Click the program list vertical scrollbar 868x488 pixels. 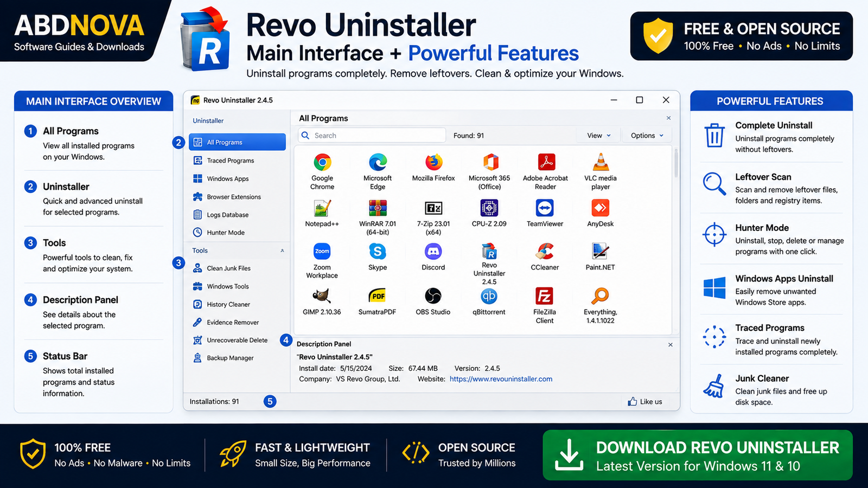coord(676,164)
